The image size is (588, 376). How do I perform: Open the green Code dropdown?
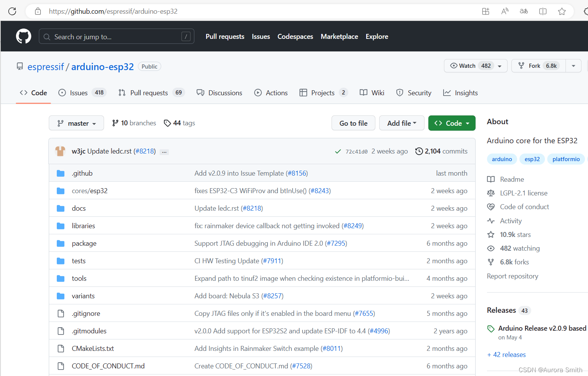452,123
